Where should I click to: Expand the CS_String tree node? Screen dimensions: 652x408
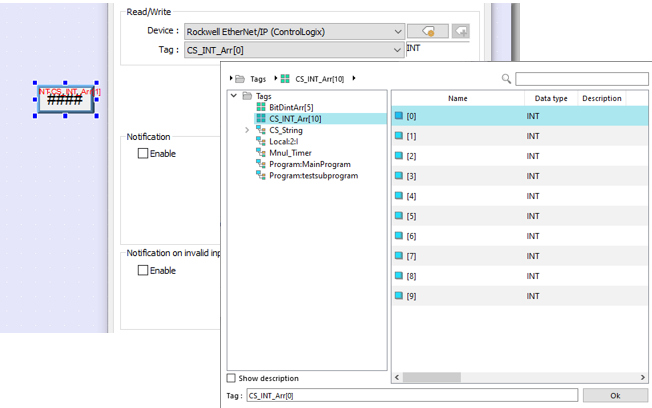[x=247, y=130]
